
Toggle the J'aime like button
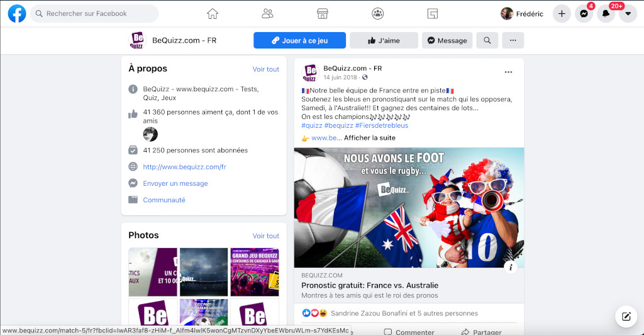384,40
